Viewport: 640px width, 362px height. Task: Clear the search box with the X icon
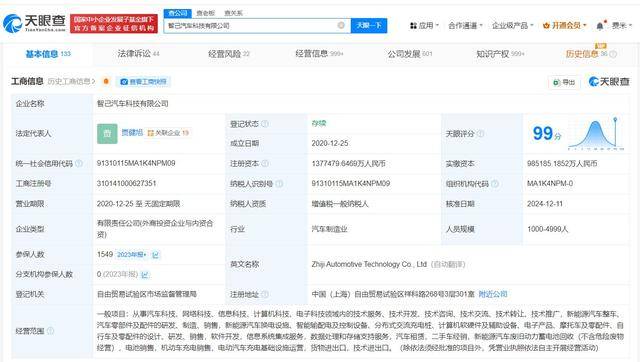pyautogui.click(x=341, y=25)
